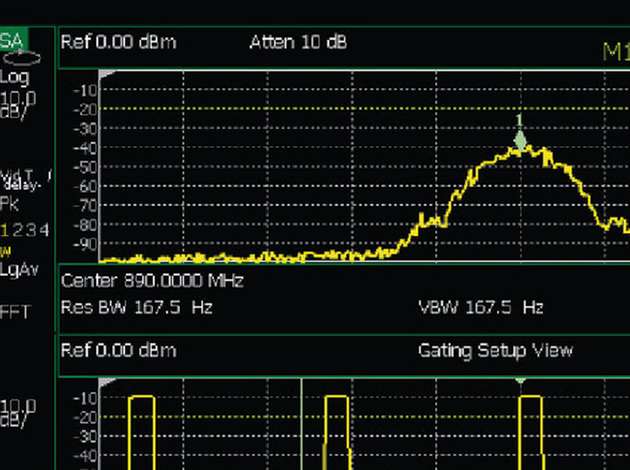Click the -90 axis label on the upper graph
This screenshot has width=630, height=470.
[85, 244]
